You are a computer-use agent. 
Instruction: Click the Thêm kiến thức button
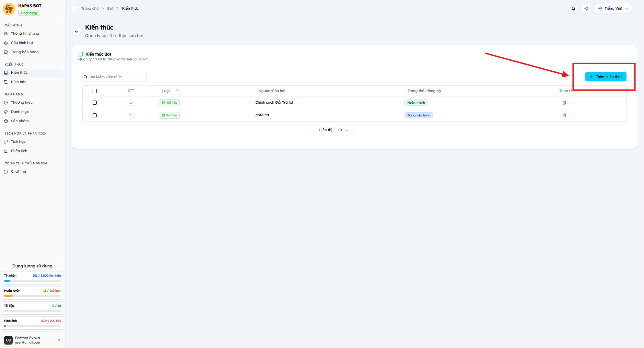(606, 77)
